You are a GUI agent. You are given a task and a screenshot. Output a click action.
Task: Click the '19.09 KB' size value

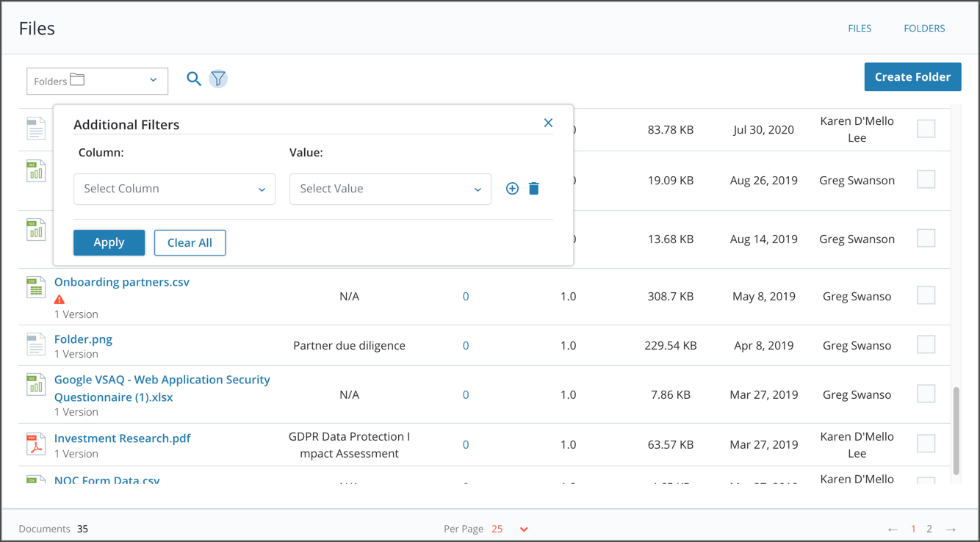pos(671,181)
